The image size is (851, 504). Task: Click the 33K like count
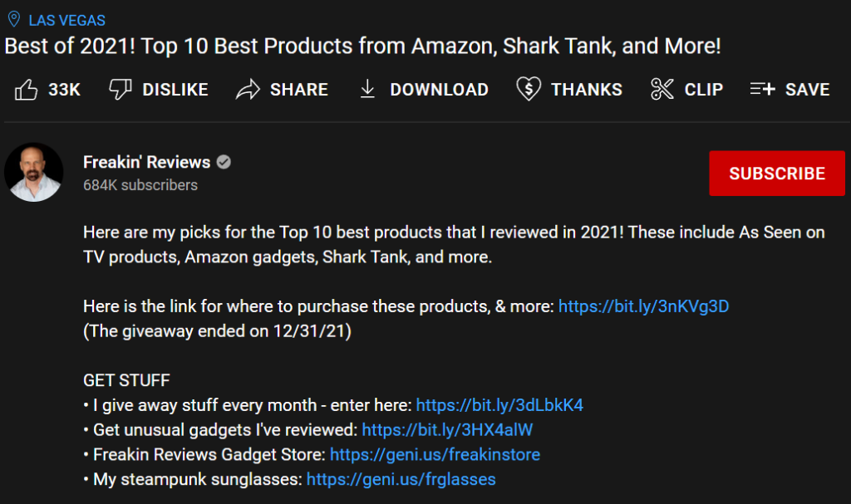click(x=64, y=90)
